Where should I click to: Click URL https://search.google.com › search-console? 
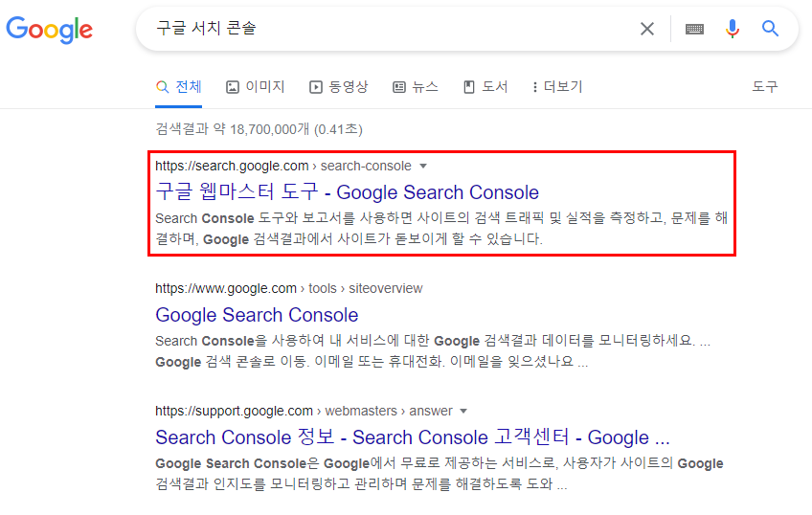283,166
